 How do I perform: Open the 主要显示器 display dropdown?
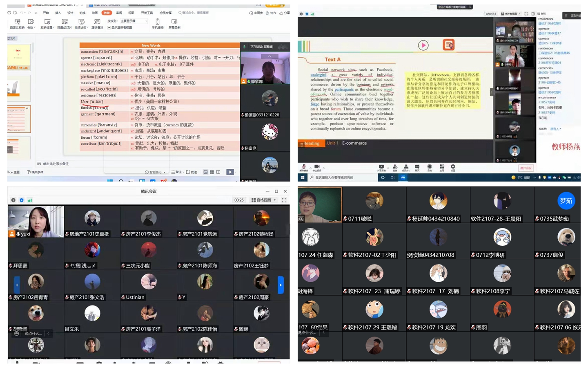(x=134, y=21)
